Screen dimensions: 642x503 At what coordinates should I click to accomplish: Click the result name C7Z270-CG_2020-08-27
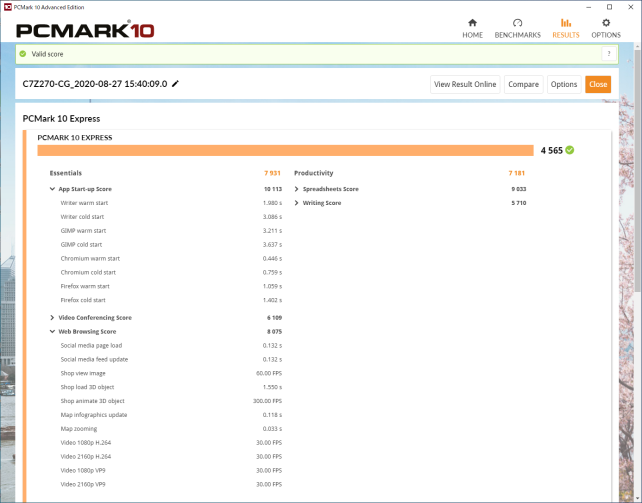[x=95, y=83]
